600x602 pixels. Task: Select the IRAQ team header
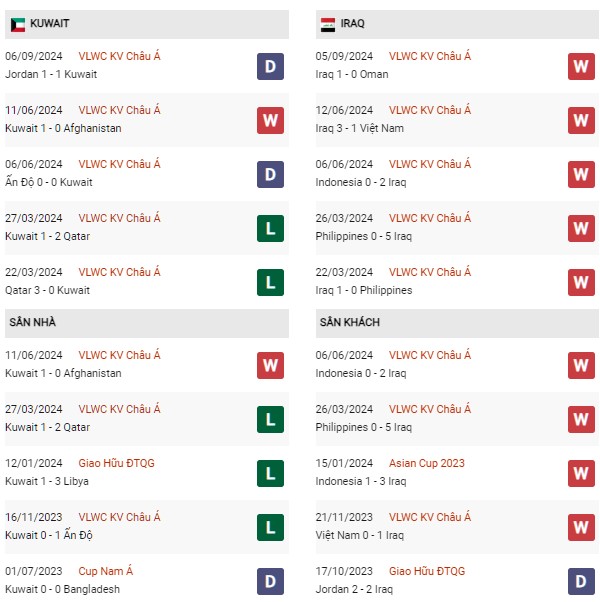click(352, 25)
